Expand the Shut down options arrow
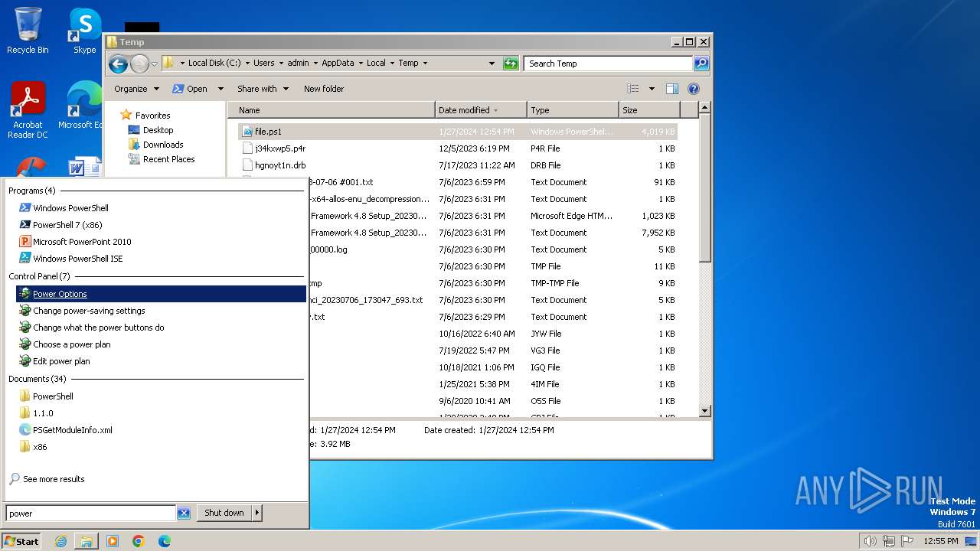This screenshot has height=551, width=980. [257, 513]
